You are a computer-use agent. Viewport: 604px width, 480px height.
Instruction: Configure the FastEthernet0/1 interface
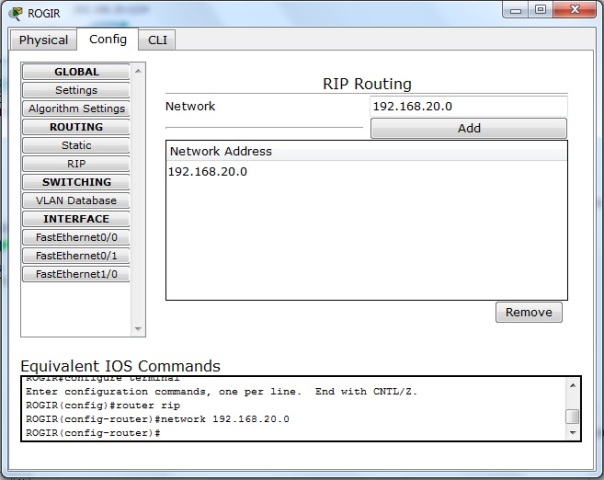coord(76,255)
